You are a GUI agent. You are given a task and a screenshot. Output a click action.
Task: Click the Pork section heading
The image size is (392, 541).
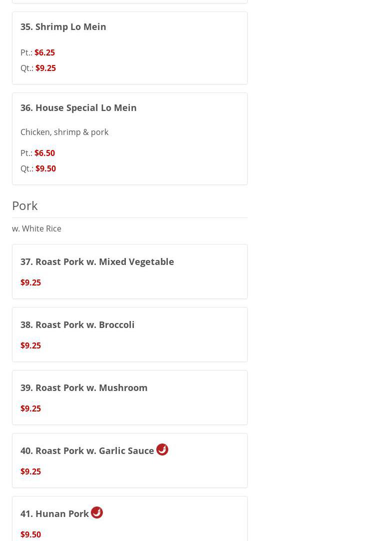25,205
